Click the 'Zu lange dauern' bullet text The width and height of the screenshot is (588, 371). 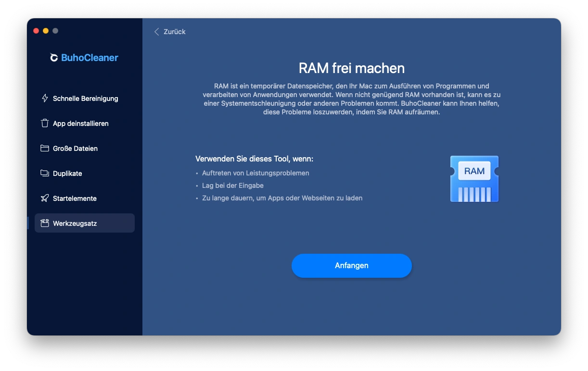tap(282, 198)
